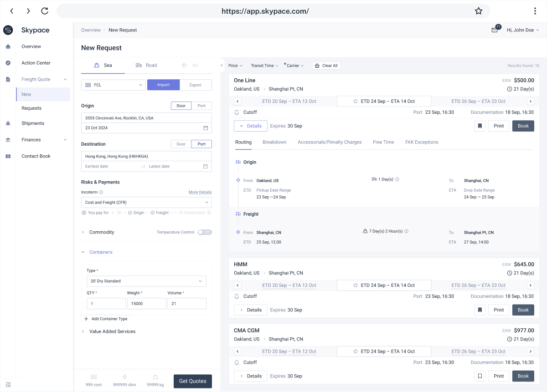Click the container Weight field
Viewport: 547px width, 392px height.
click(x=146, y=304)
